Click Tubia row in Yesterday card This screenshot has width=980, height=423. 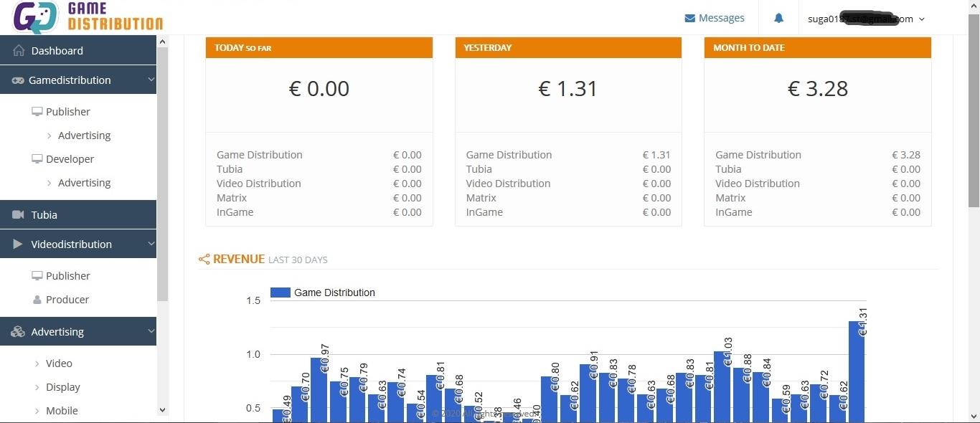click(x=568, y=169)
